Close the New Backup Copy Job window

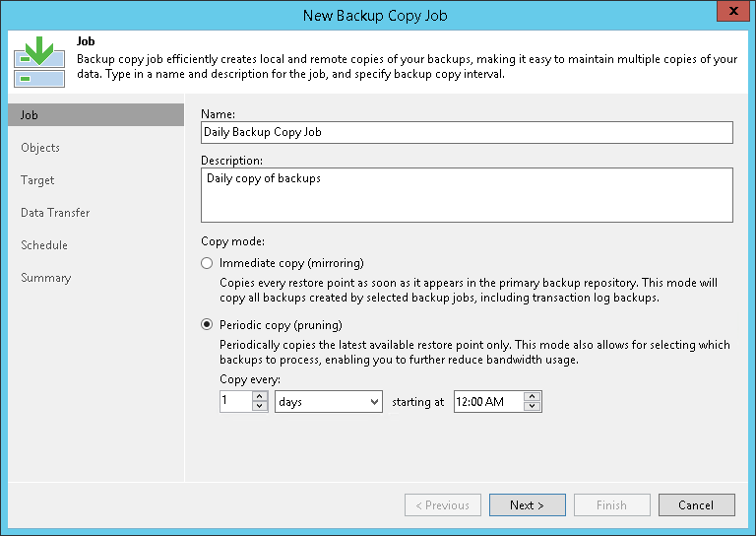729,12
